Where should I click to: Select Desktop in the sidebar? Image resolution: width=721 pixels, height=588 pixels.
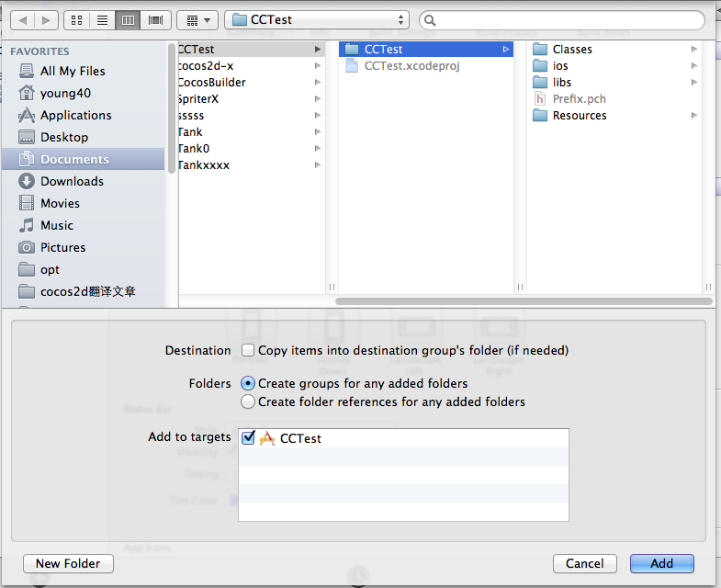coord(83,137)
